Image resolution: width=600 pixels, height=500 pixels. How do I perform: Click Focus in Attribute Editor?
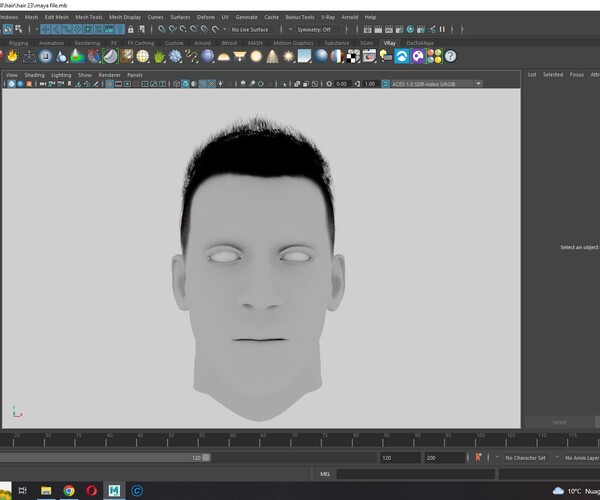coord(577,75)
